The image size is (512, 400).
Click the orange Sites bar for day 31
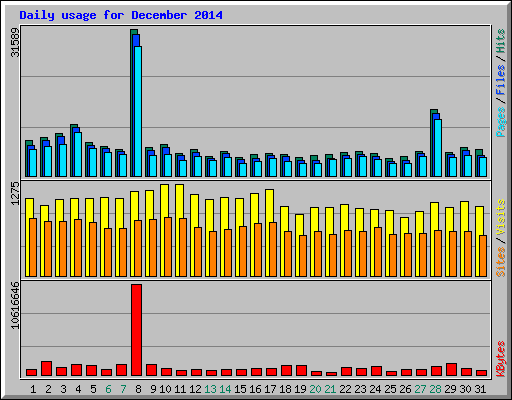point(483,256)
